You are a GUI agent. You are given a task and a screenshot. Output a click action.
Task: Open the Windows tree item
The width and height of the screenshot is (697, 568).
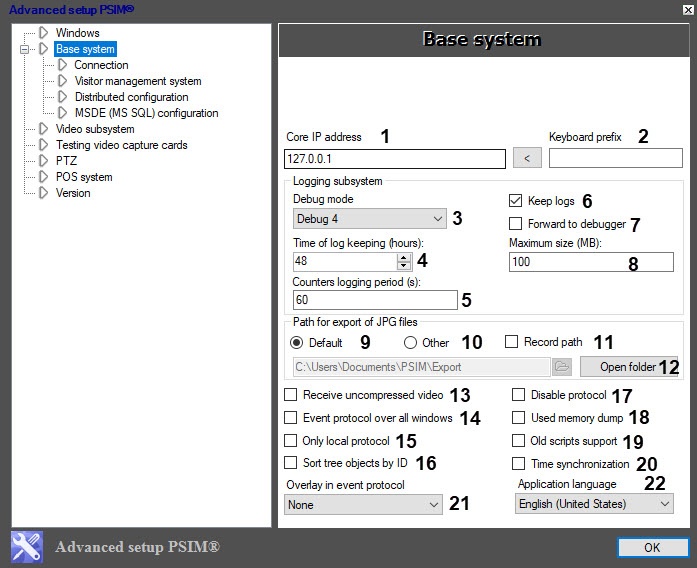pyautogui.click(x=77, y=33)
